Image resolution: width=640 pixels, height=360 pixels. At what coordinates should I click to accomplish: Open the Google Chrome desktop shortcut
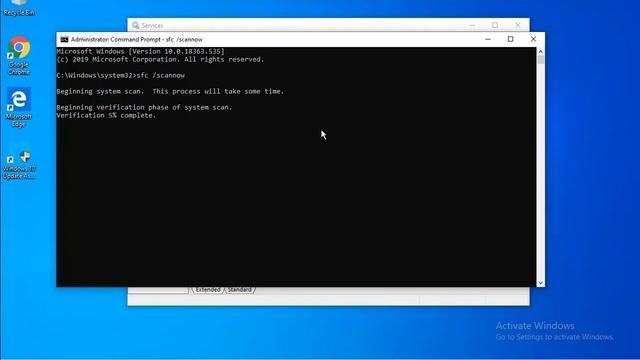[x=19, y=56]
